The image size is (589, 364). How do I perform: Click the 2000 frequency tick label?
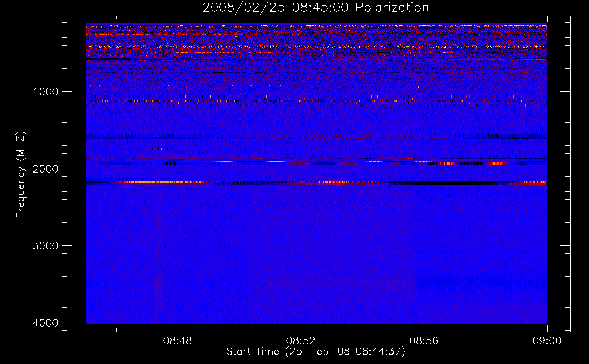point(46,169)
